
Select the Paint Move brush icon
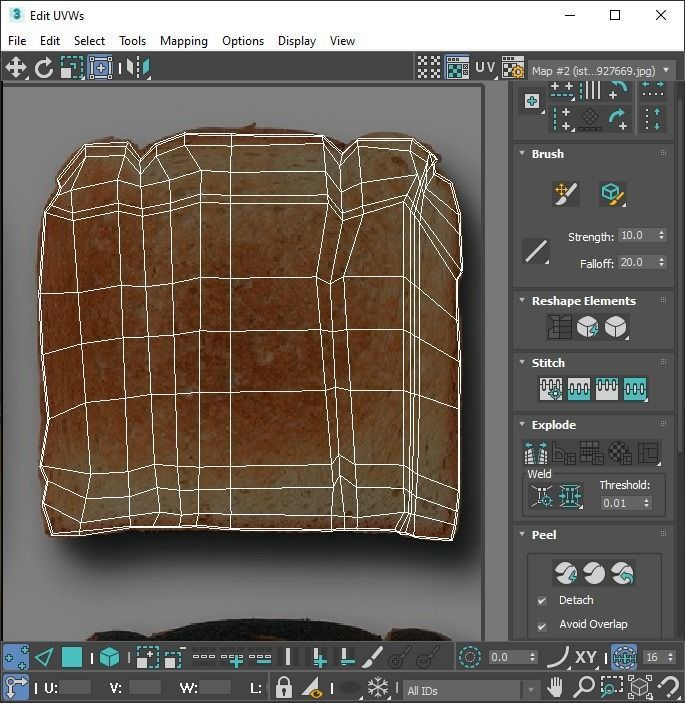(x=566, y=194)
